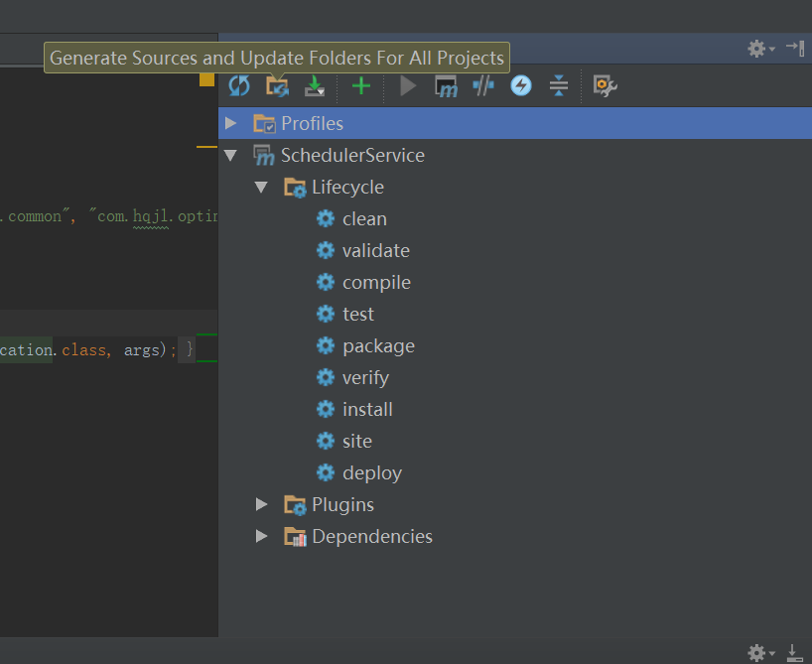This screenshot has width=812, height=664.
Task: Click Download Sources and Documentation icon
Action: pos(315,85)
